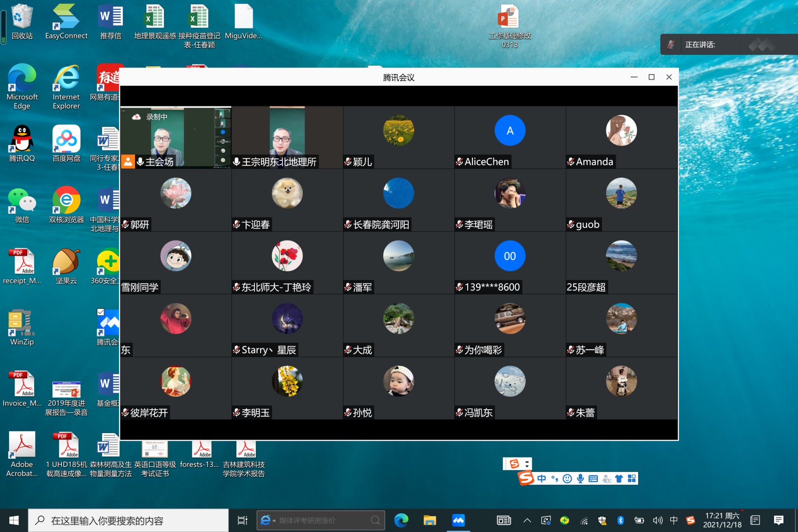
Task: Open the Sogou skin T-shirt icon
Action: pos(619,479)
